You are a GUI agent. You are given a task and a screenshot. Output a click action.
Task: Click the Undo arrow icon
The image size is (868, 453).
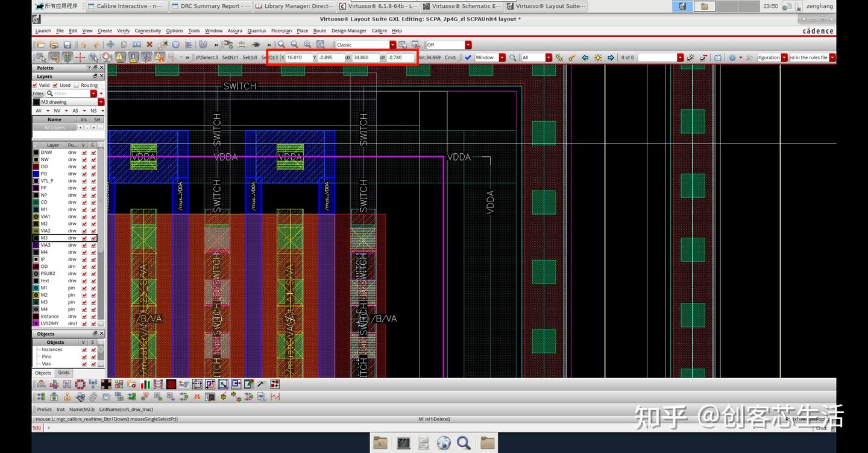(83, 45)
